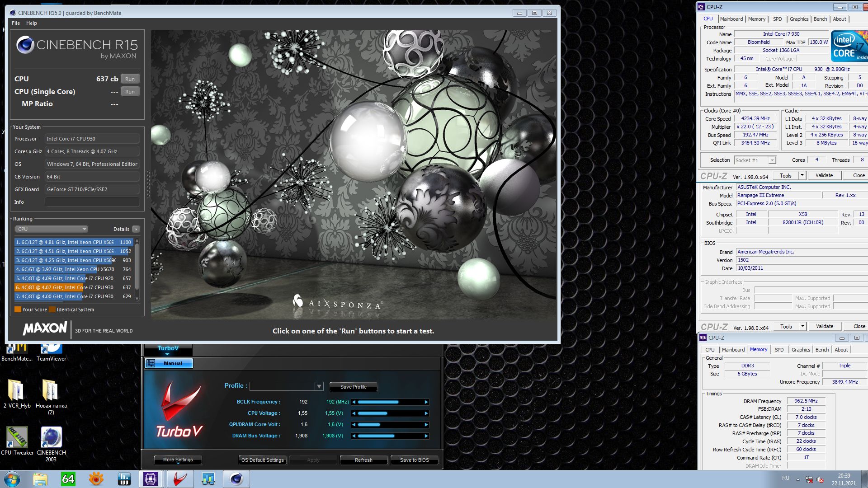Open About tab in Memory CPU-Z window
This screenshot has height=488, width=868.
coord(841,350)
